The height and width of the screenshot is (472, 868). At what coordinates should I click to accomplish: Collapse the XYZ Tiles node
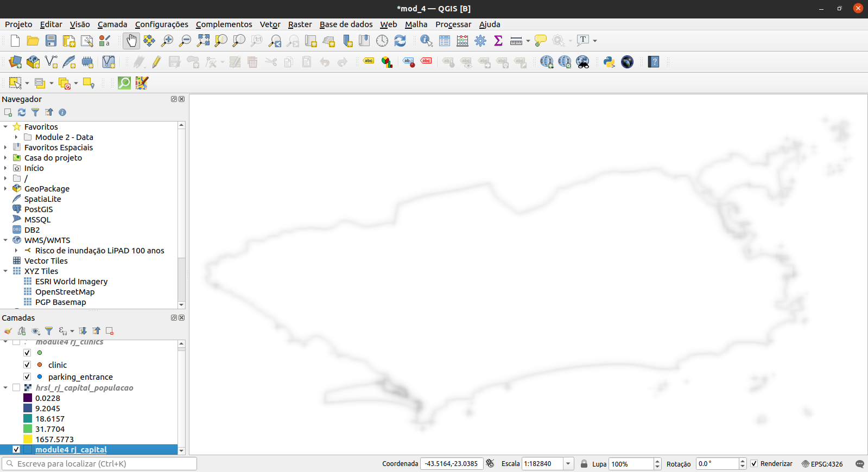(x=5, y=271)
